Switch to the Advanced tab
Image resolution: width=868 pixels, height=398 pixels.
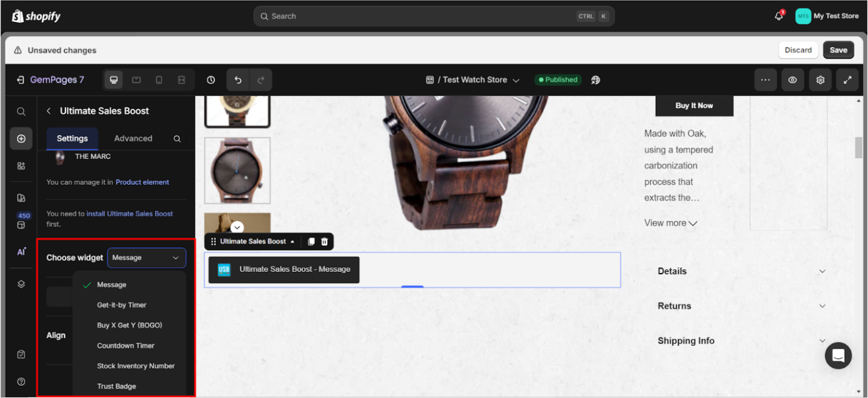133,138
